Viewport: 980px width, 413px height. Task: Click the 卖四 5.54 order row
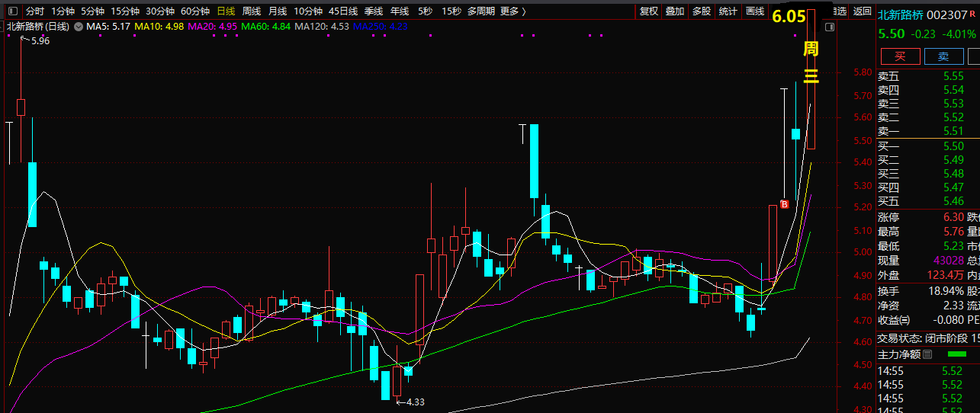click(928, 90)
